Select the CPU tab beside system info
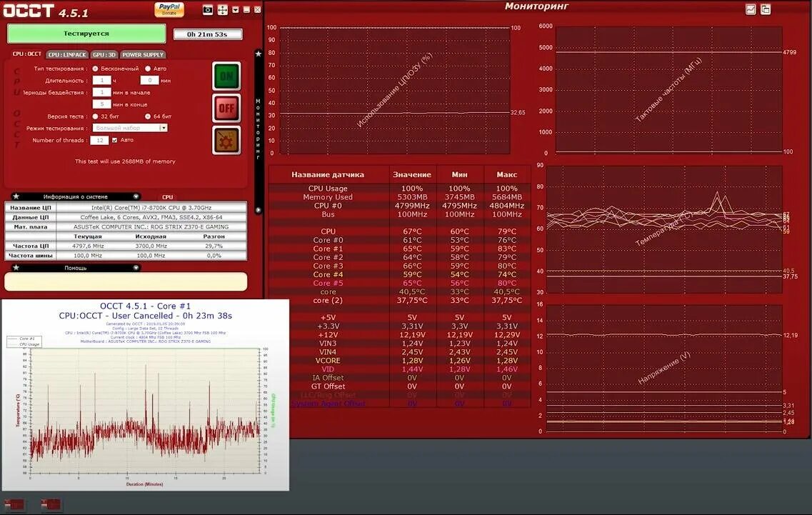Screen dimensions: 812x515 tap(167, 197)
